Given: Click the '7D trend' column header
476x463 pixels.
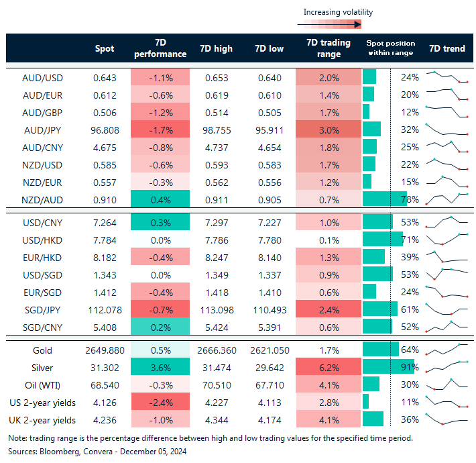Looking at the screenshot, I should click(447, 48).
